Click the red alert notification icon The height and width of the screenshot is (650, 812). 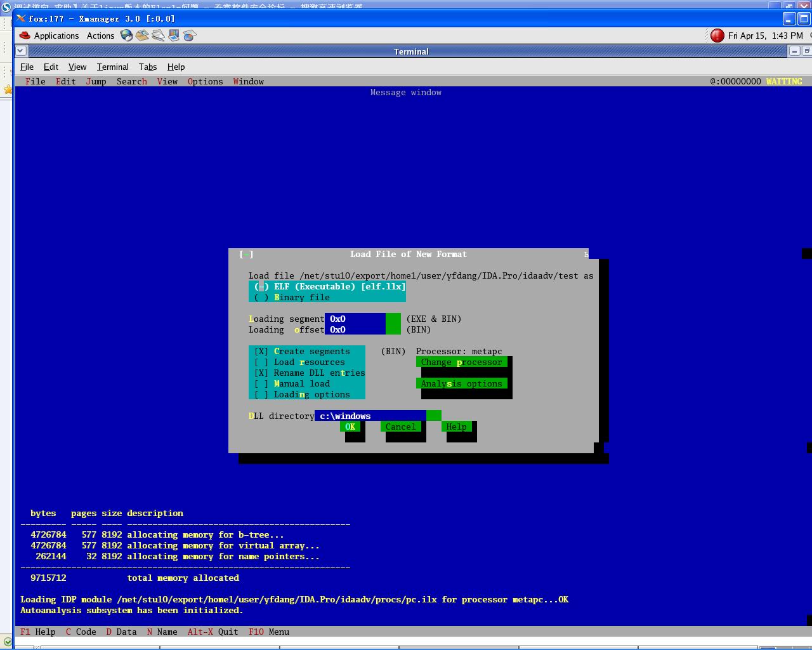click(x=717, y=36)
